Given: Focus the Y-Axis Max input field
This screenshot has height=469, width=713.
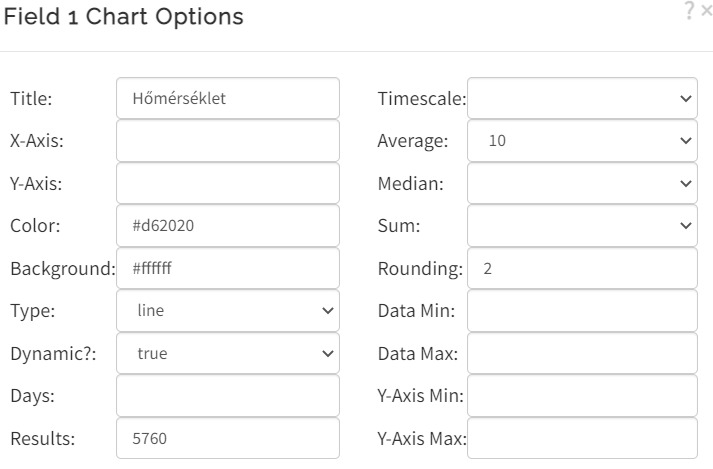Looking at the screenshot, I should pyautogui.click(x=582, y=438).
